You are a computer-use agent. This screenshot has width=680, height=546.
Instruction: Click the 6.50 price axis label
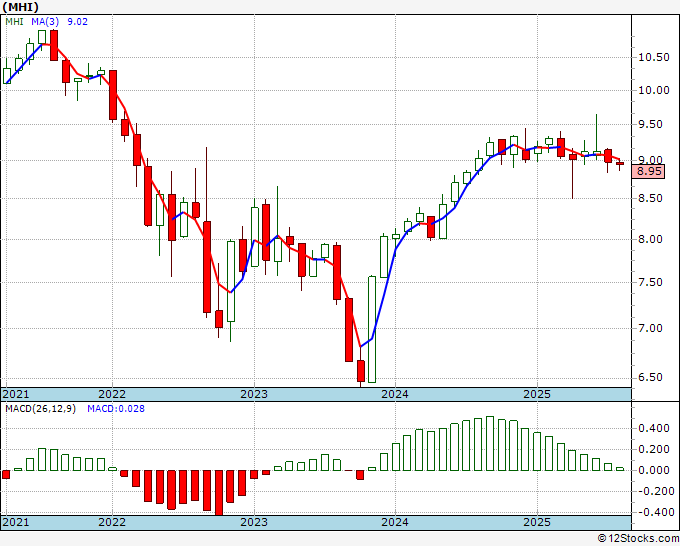650,377
